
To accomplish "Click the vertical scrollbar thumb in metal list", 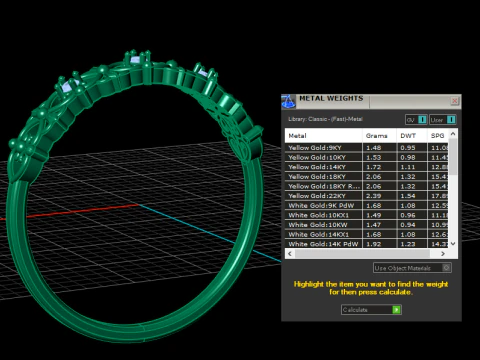I will point(453,157).
